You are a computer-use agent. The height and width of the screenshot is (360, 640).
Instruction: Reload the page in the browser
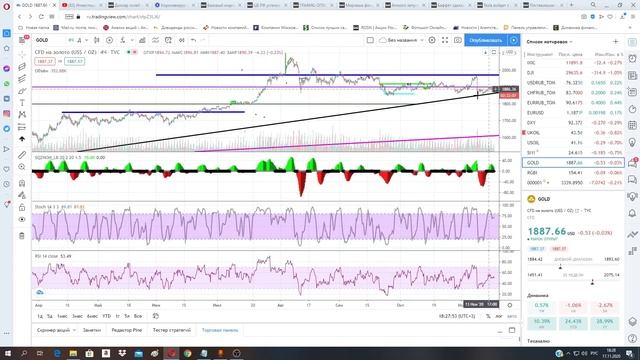tap(41, 17)
